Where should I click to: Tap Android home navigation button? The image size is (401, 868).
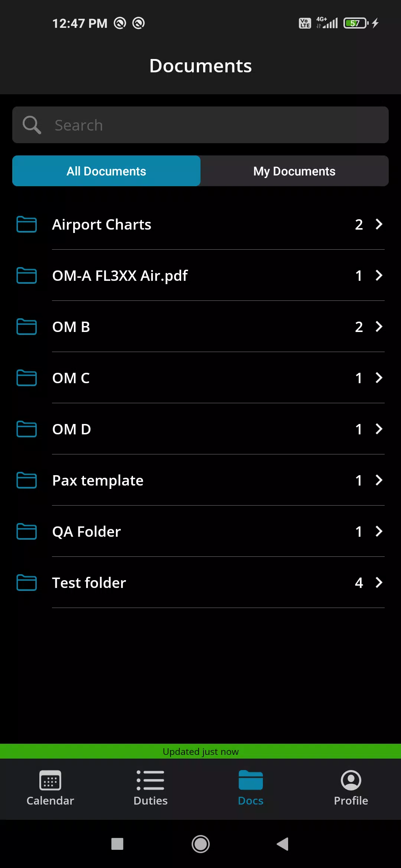[200, 844]
